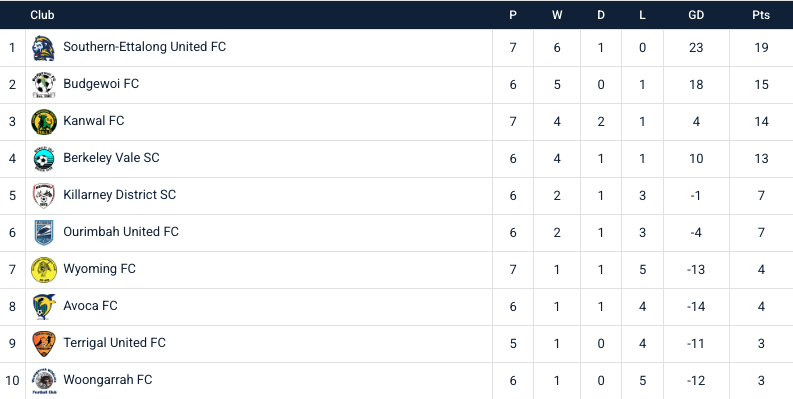Screen dimensions: 793x399
Task: Click the Killarney District SC shield logo
Action: coord(43,196)
